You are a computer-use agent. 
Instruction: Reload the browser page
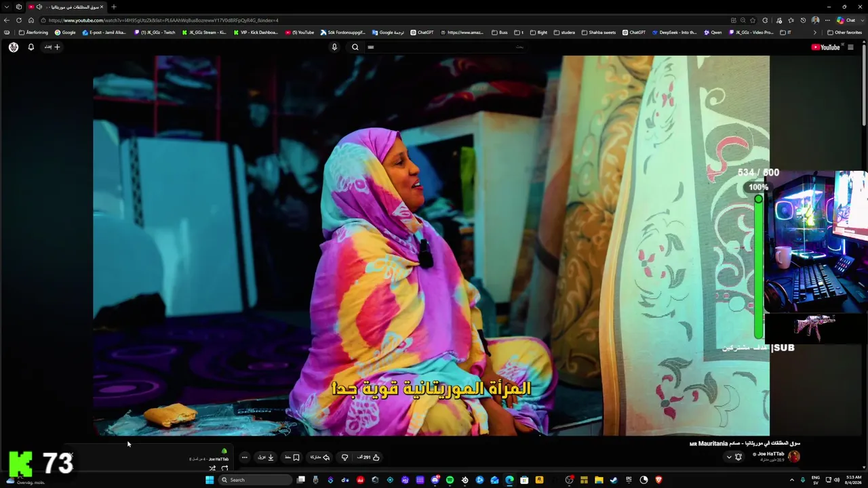point(19,20)
